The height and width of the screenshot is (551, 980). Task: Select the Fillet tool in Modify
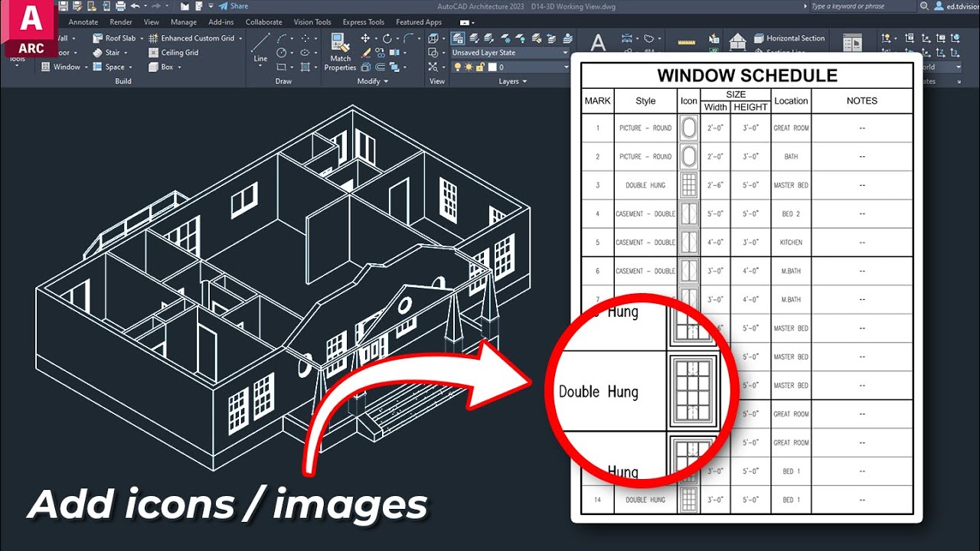(x=408, y=38)
